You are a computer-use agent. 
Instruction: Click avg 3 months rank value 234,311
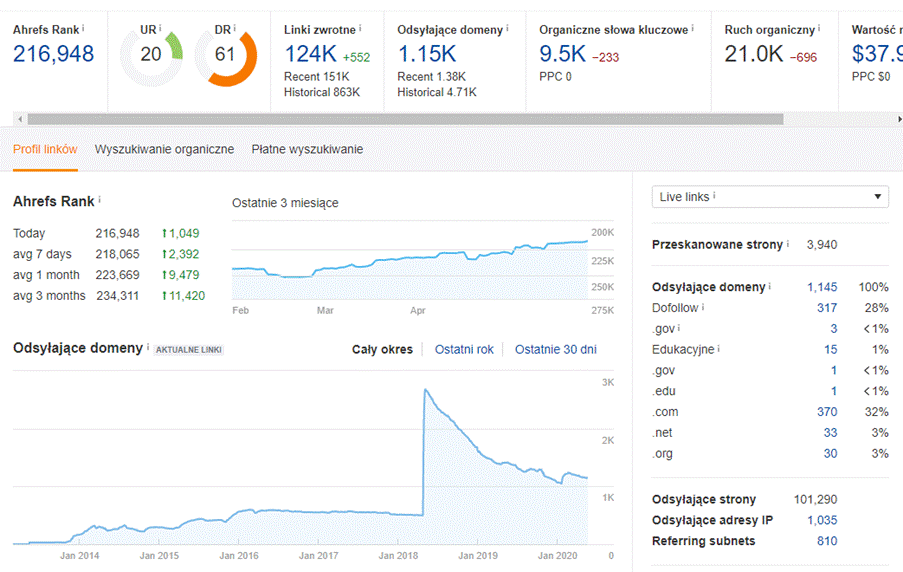coord(117,296)
